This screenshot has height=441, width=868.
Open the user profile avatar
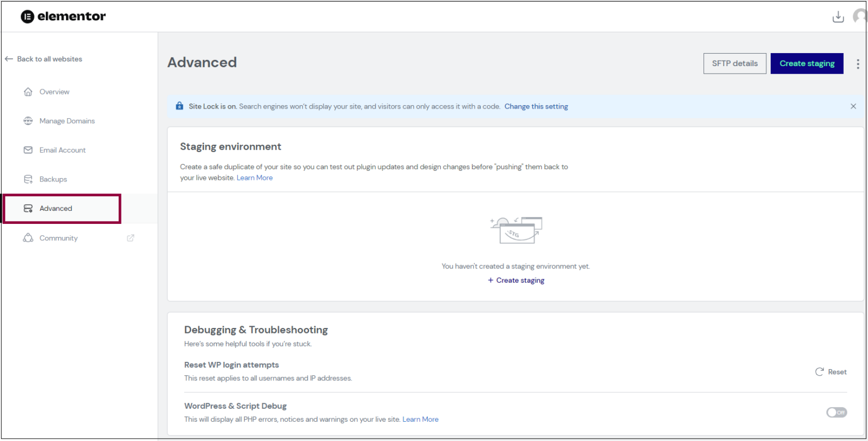point(861,17)
